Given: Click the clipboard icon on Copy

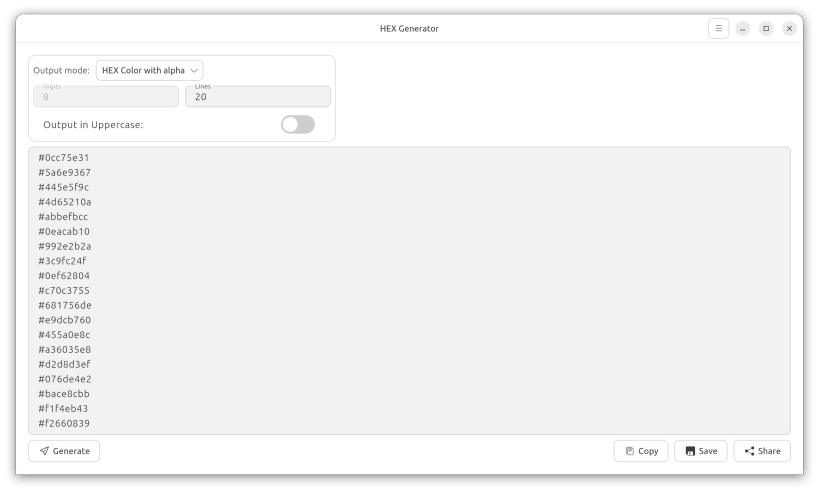Looking at the screenshot, I should point(630,451).
